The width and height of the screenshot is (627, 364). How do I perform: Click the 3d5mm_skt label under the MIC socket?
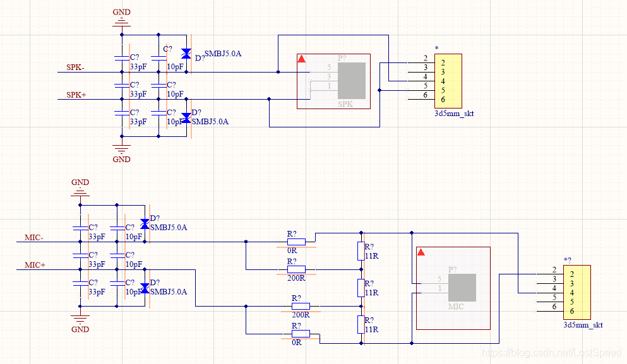[x=583, y=325]
